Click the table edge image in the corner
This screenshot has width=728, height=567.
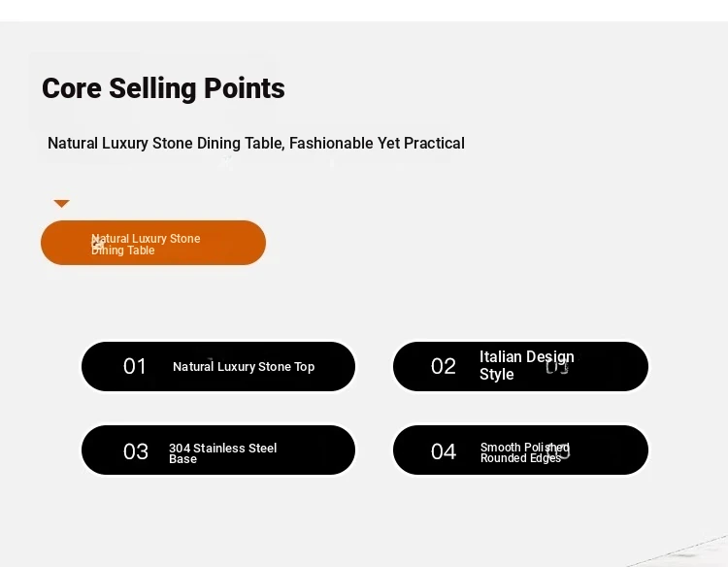[x=682, y=551]
